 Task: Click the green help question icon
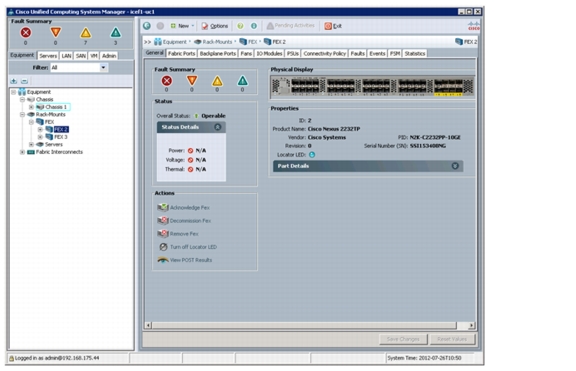tap(240, 26)
